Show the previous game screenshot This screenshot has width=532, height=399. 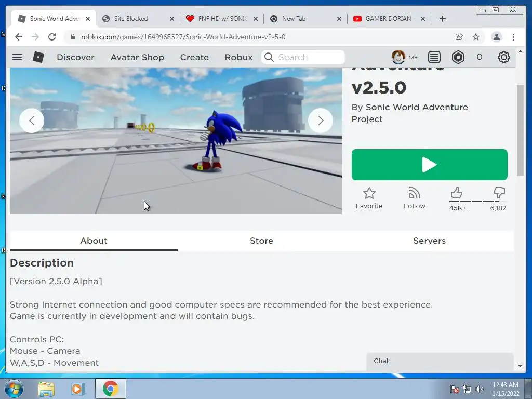pyautogui.click(x=32, y=121)
